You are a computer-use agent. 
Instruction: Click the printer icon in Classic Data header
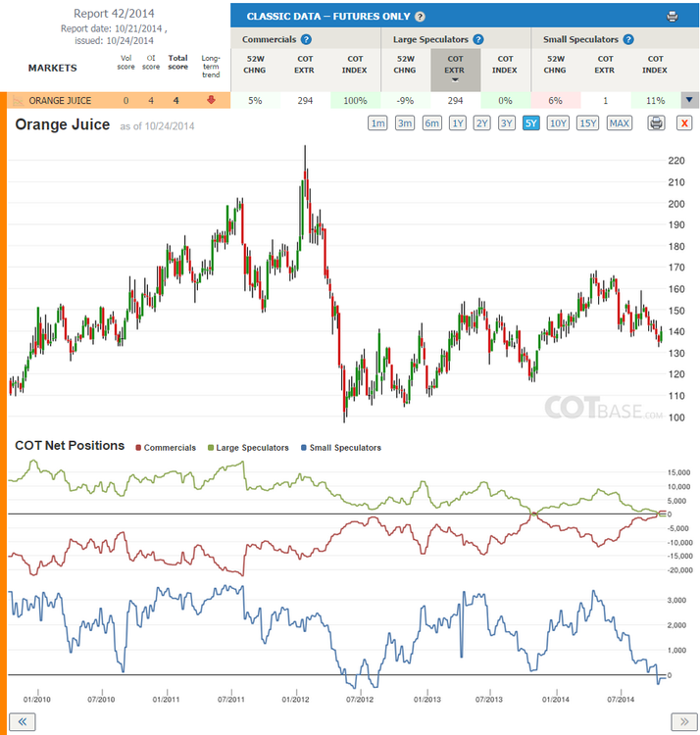(672, 17)
